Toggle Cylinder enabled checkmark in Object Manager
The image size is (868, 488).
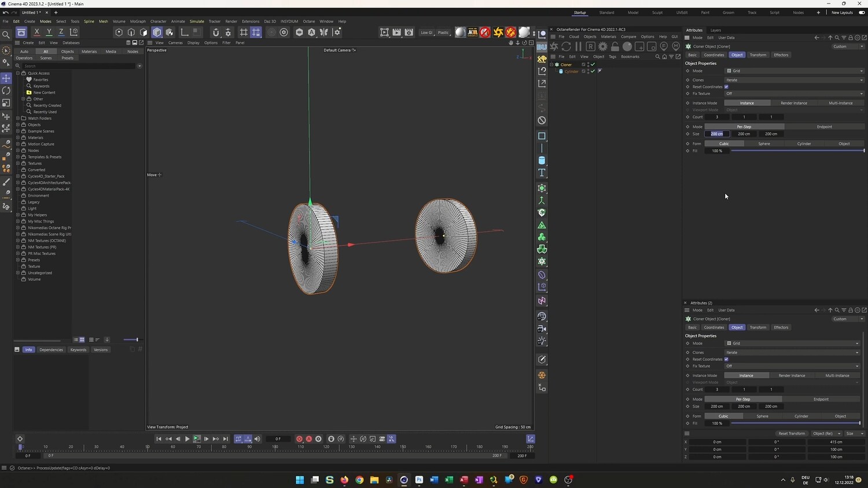[593, 71]
